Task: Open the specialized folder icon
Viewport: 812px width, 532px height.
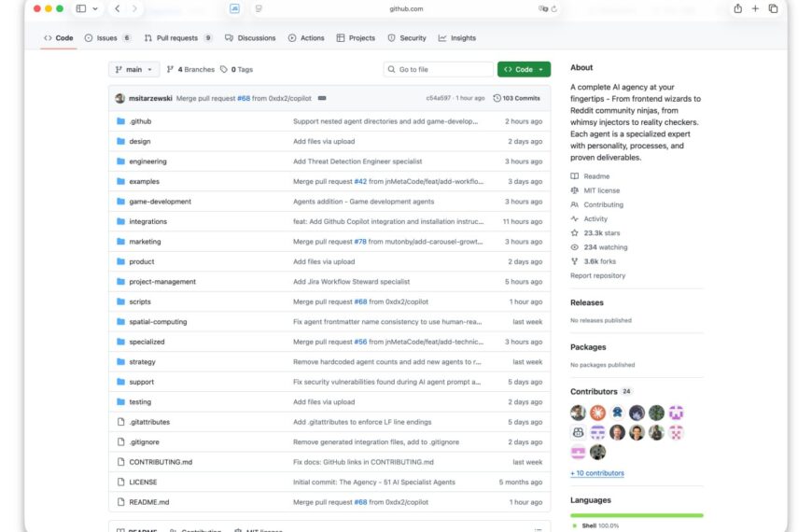Action: (x=120, y=342)
